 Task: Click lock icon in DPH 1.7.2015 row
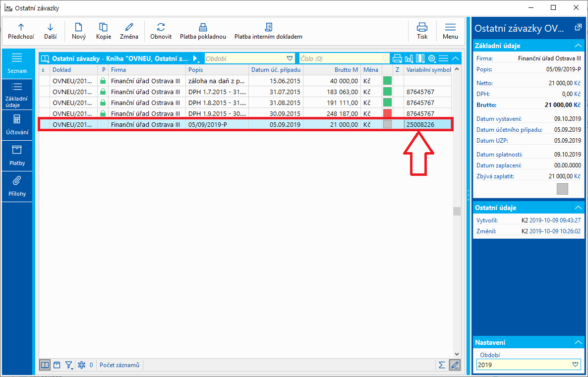[x=103, y=92]
